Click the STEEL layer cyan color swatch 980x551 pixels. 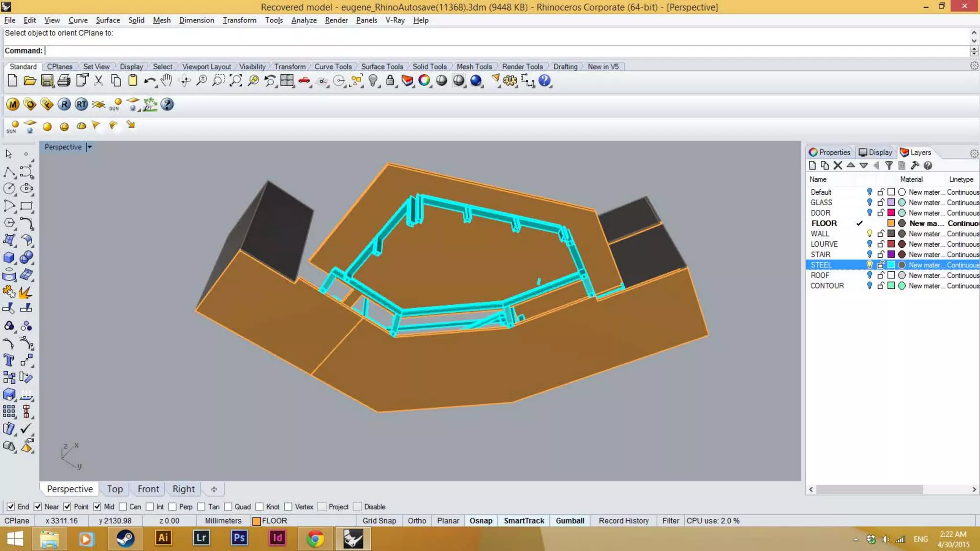(891, 265)
